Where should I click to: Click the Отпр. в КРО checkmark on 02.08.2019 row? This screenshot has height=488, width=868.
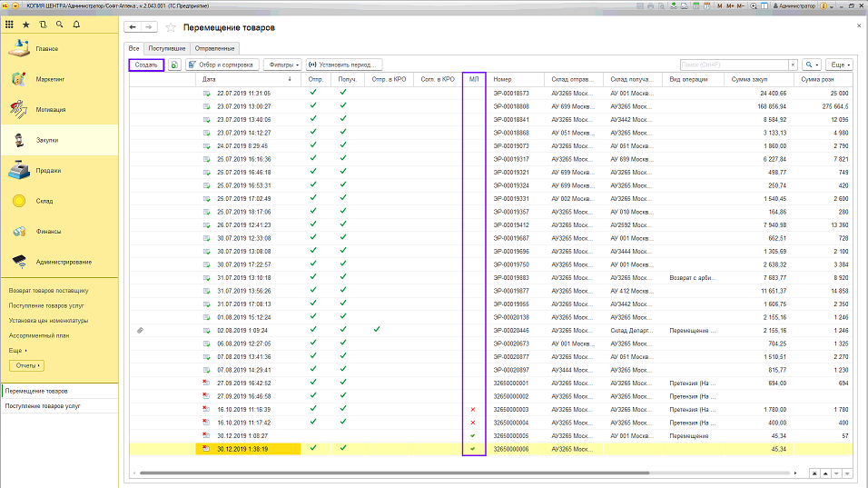coord(377,329)
